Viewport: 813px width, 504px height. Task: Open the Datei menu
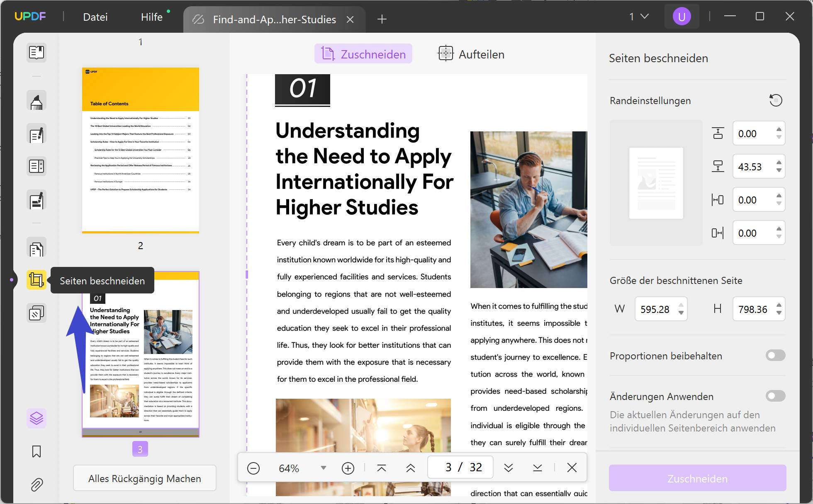(x=95, y=17)
